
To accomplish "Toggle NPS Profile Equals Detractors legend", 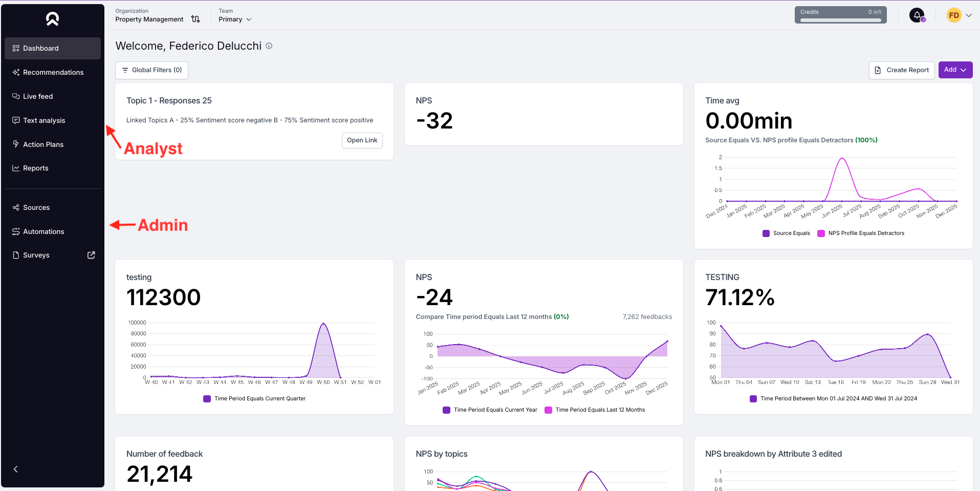I will tap(861, 233).
